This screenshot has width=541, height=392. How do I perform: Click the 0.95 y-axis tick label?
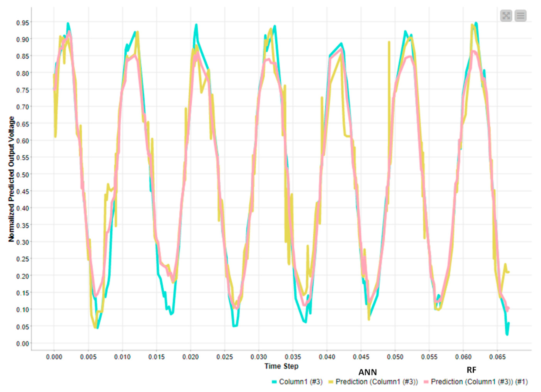tap(23, 23)
